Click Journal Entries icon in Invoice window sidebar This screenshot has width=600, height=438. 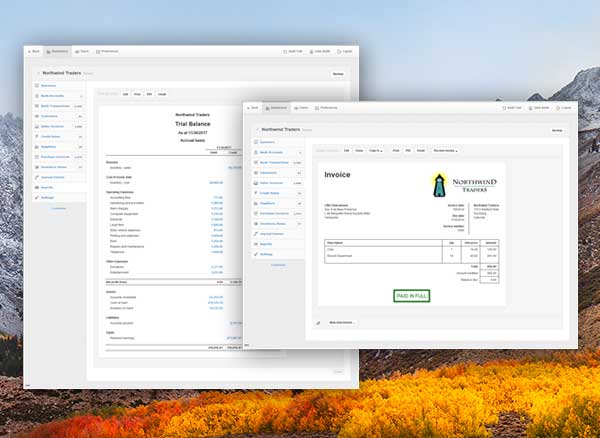(x=256, y=234)
